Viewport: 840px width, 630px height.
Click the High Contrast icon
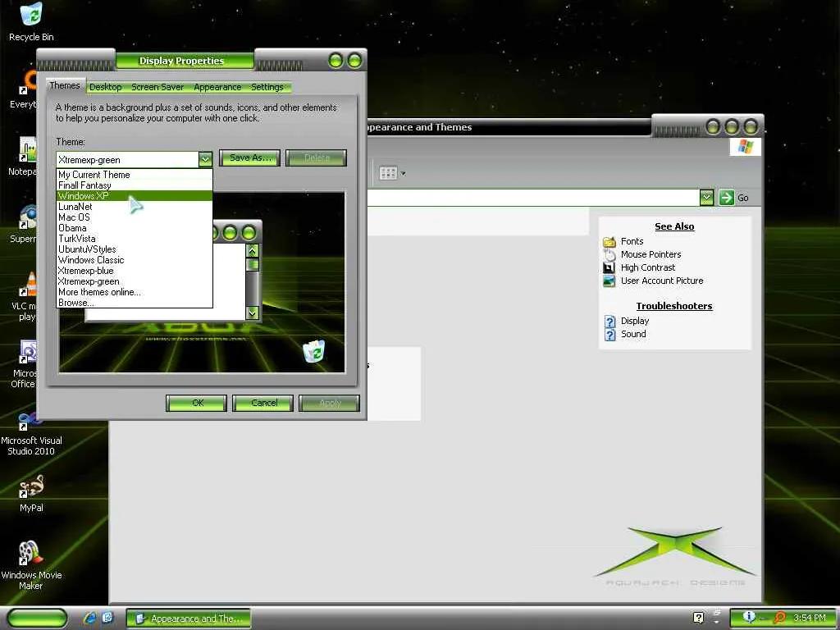pyautogui.click(x=609, y=267)
